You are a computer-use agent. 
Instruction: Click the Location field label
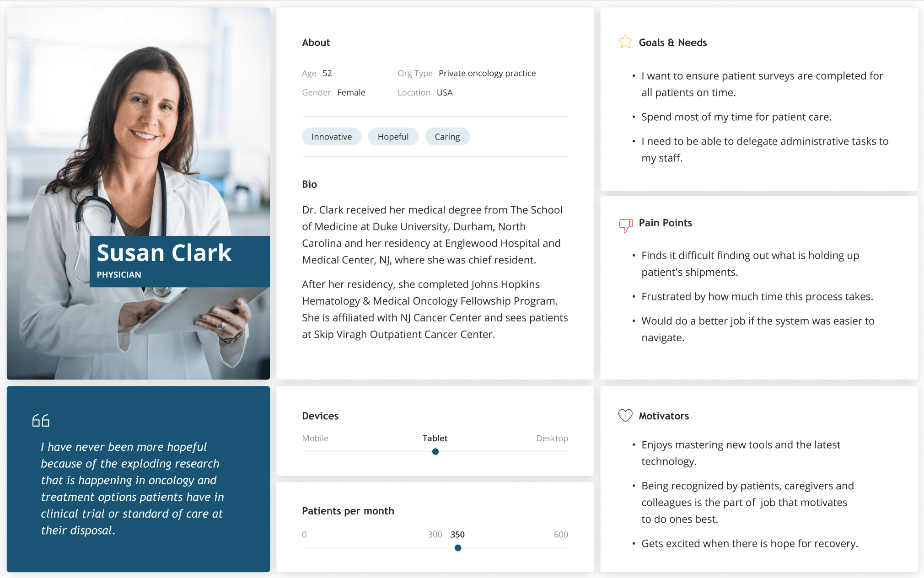tap(414, 92)
